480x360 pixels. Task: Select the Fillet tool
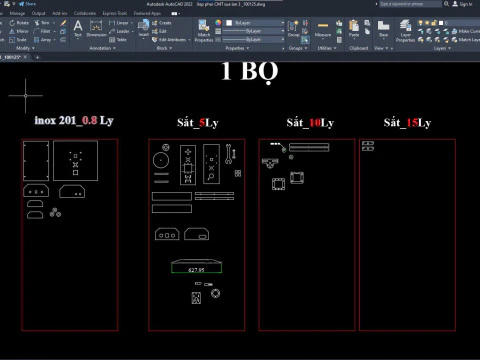[42, 31]
